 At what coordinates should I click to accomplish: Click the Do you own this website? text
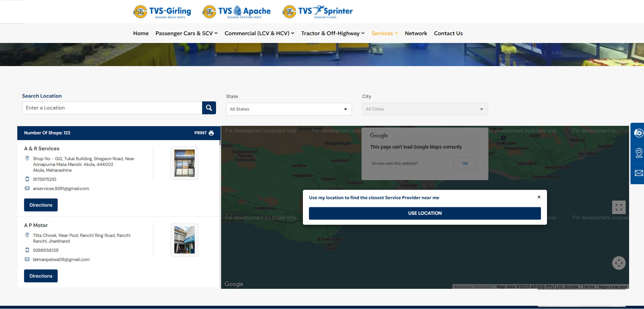point(395,163)
